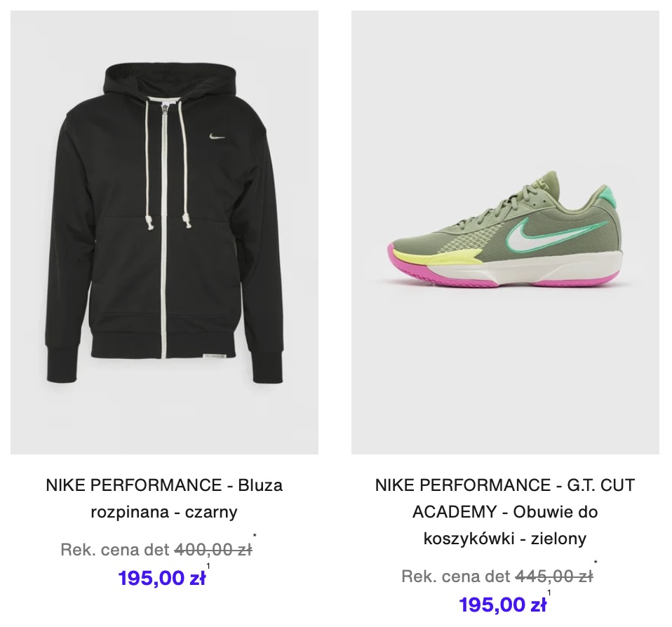The height and width of the screenshot is (627, 672).
Task: Click the asterisk footnote beside 400,00 zł
Action: tap(255, 535)
